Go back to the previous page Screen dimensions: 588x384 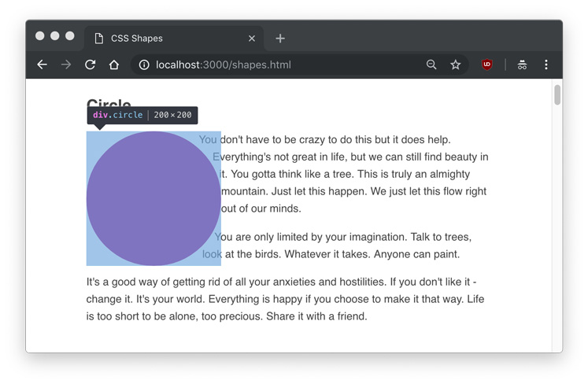(43, 65)
